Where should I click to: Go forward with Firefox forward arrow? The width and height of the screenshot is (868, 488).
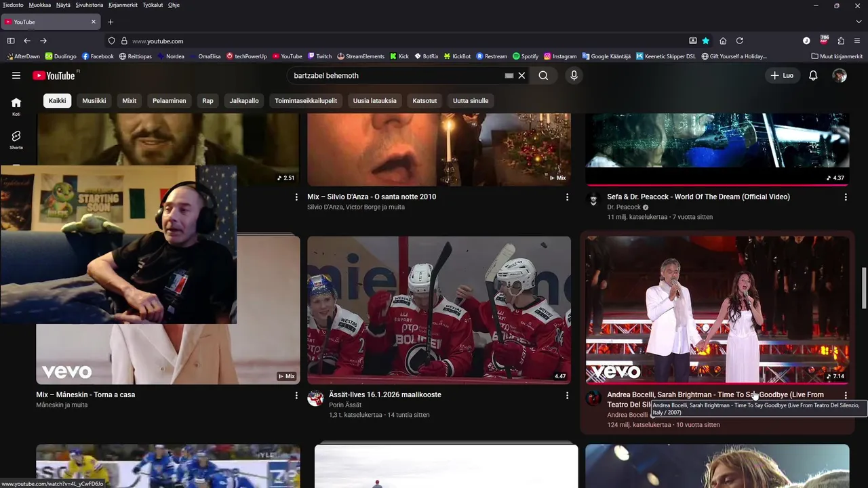coord(43,41)
